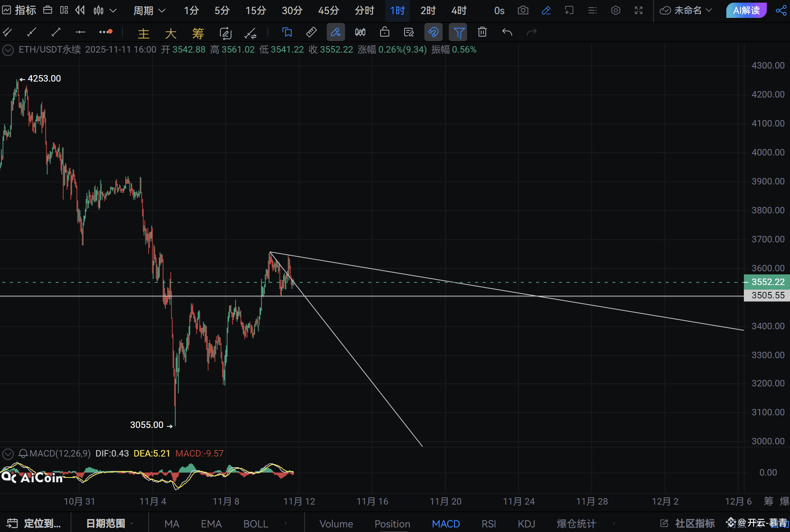Screen dimensions: 790x532
Task: Switch to the 4时 timeframe
Action: click(459, 10)
